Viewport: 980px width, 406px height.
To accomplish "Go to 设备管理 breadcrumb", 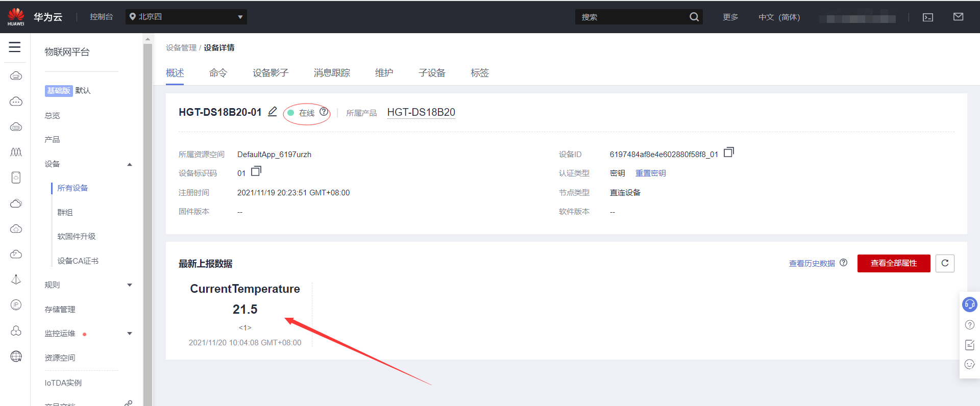I will pos(181,47).
